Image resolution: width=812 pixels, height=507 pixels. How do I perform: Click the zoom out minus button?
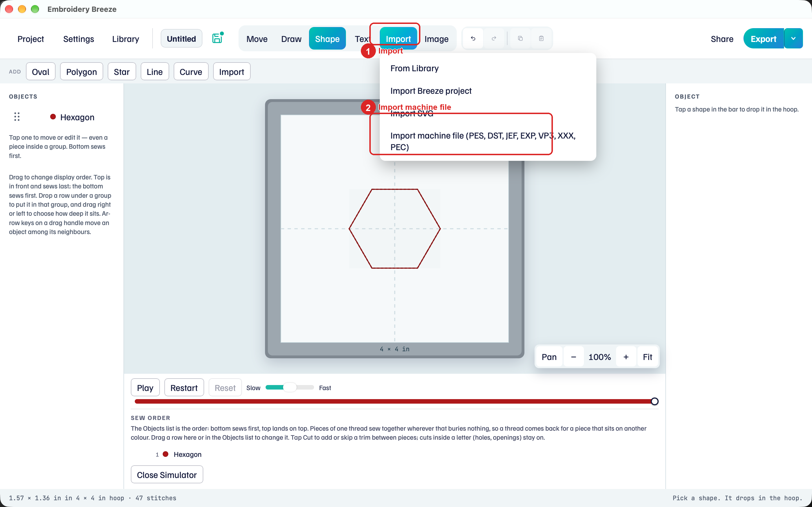tap(573, 357)
